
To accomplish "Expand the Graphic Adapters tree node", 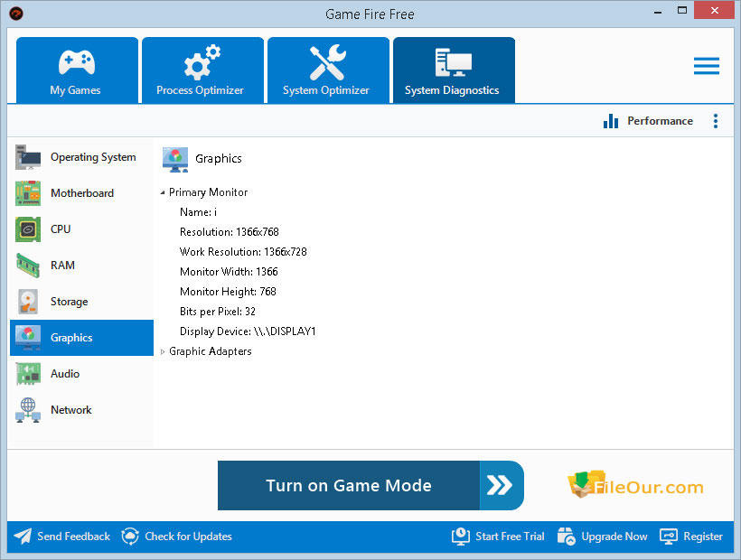I will [163, 351].
